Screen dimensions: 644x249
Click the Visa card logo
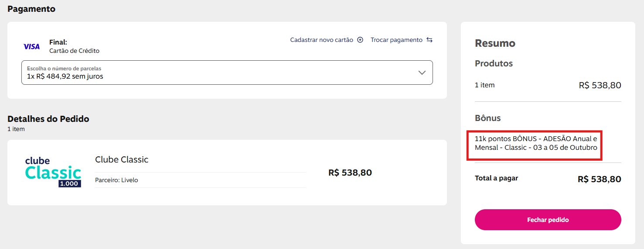click(31, 46)
